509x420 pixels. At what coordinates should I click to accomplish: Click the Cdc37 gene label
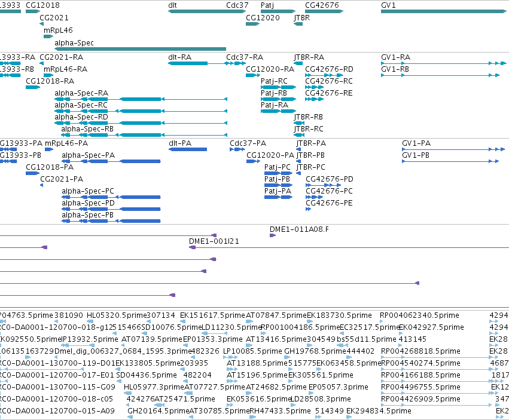237,5
